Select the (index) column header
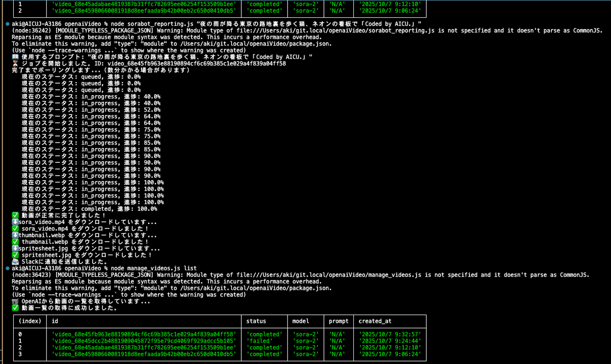611x364 pixels. click(x=30, y=321)
